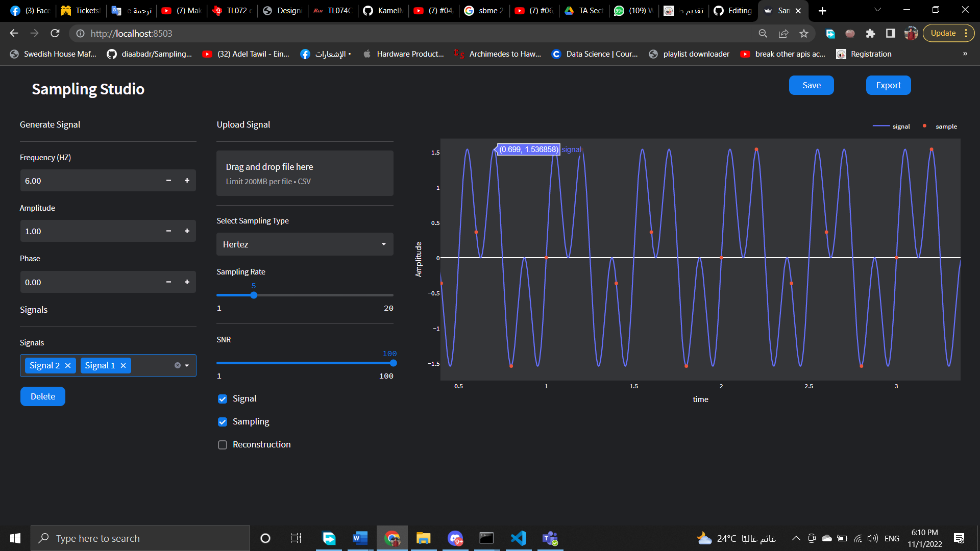Viewport: 980px width, 551px height.
Task: Clear all selected signals with the clear icon
Action: [177, 365]
